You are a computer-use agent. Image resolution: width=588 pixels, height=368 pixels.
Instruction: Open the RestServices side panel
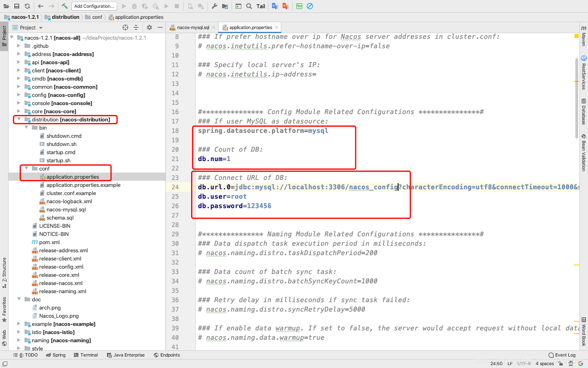pyautogui.click(x=584, y=73)
